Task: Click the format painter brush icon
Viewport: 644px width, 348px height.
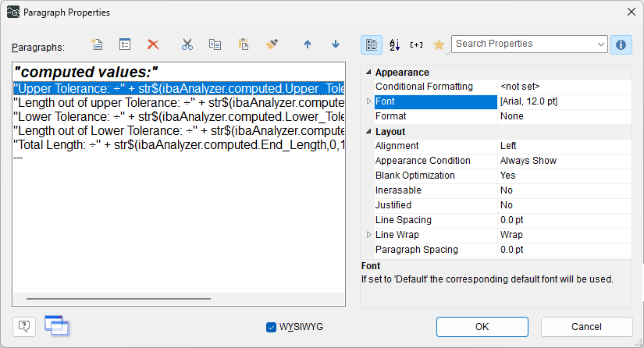Action: tap(272, 44)
